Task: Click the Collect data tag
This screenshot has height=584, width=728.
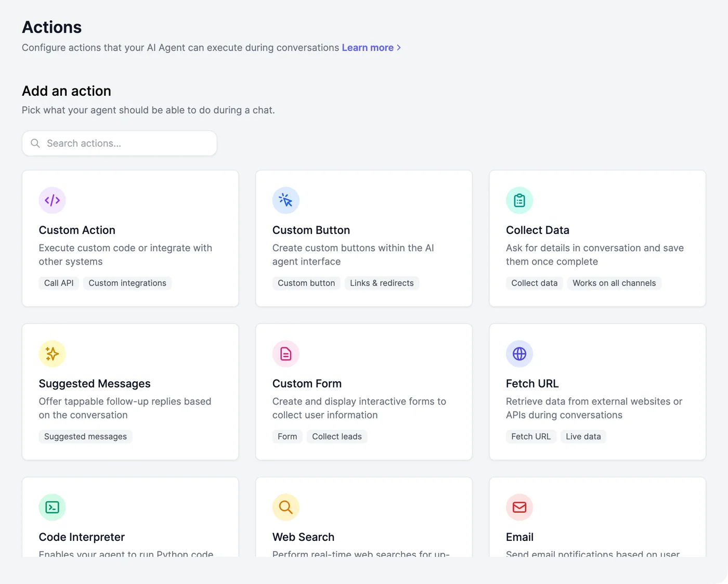Action: click(x=534, y=283)
